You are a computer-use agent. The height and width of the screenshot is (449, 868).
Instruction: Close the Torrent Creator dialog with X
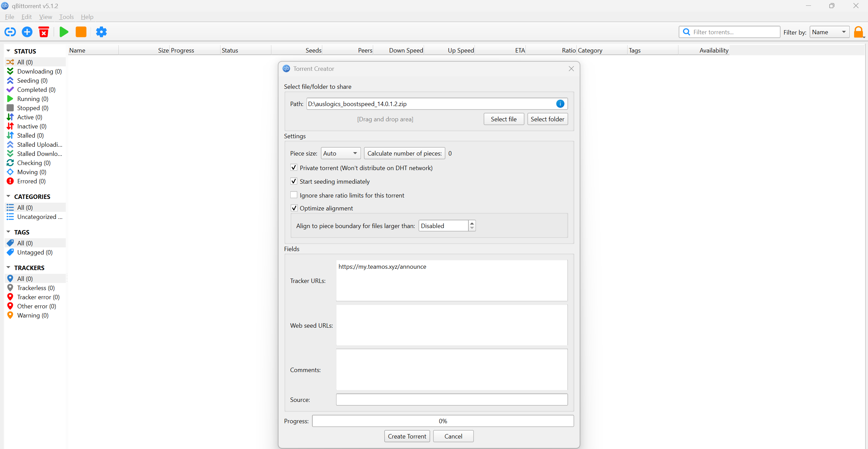571,68
